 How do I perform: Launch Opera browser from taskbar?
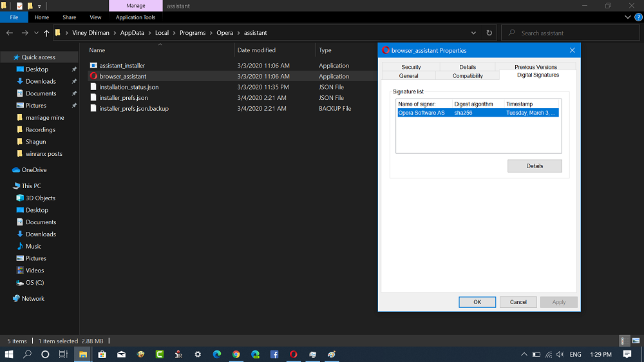pyautogui.click(x=293, y=354)
